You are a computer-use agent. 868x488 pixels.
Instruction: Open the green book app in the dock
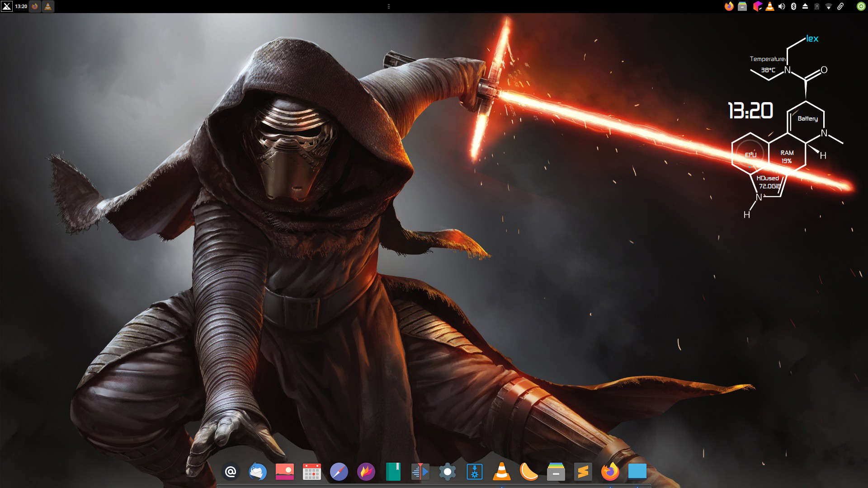[x=393, y=472]
